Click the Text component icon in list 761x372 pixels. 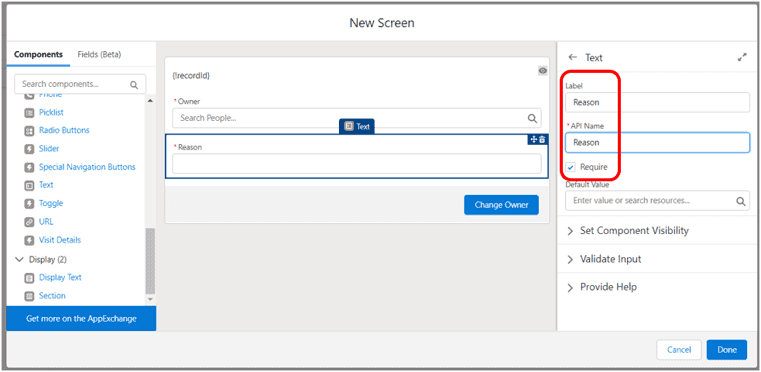point(29,186)
